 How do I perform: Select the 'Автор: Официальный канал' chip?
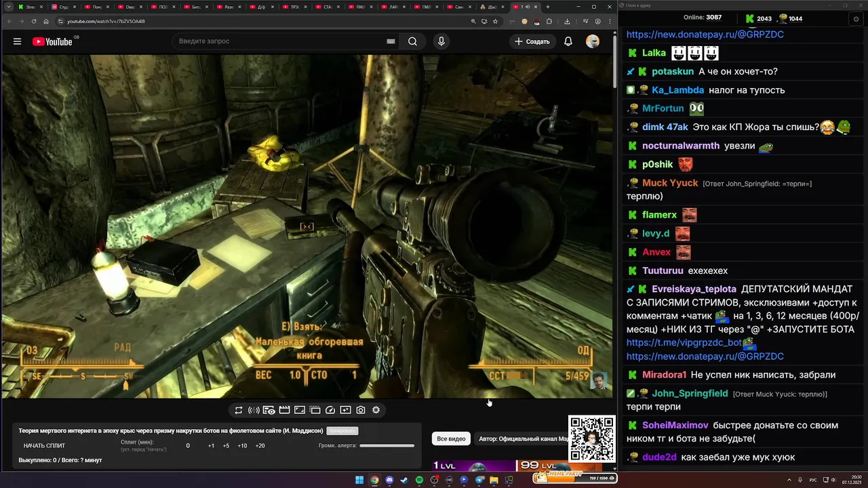[522, 439]
